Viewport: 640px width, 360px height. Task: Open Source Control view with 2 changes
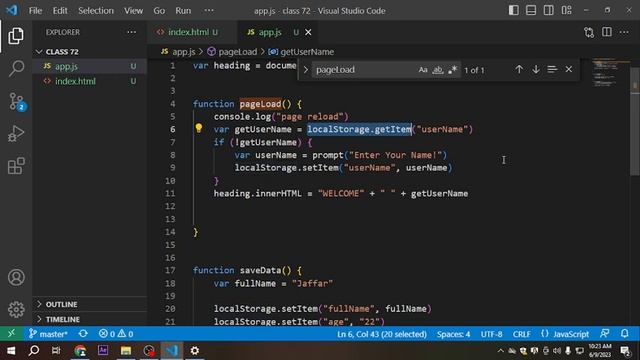pos(16,101)
